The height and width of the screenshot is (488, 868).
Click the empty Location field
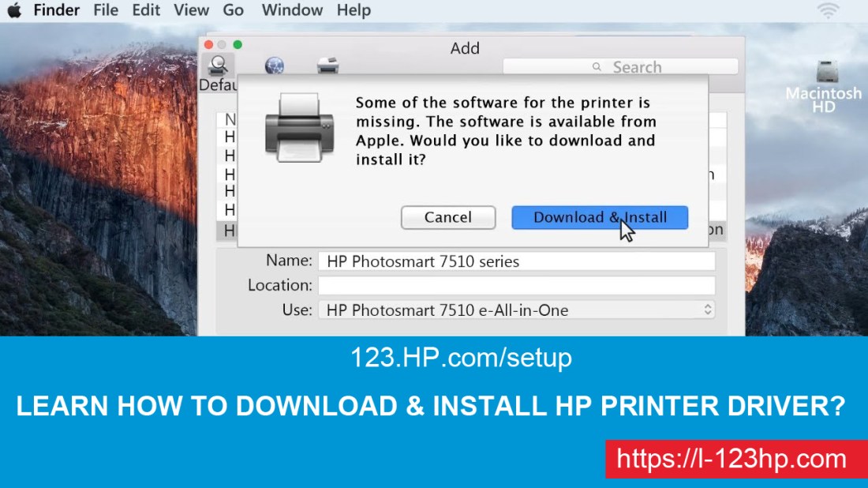pyautogui.click(x=516, y=285)
